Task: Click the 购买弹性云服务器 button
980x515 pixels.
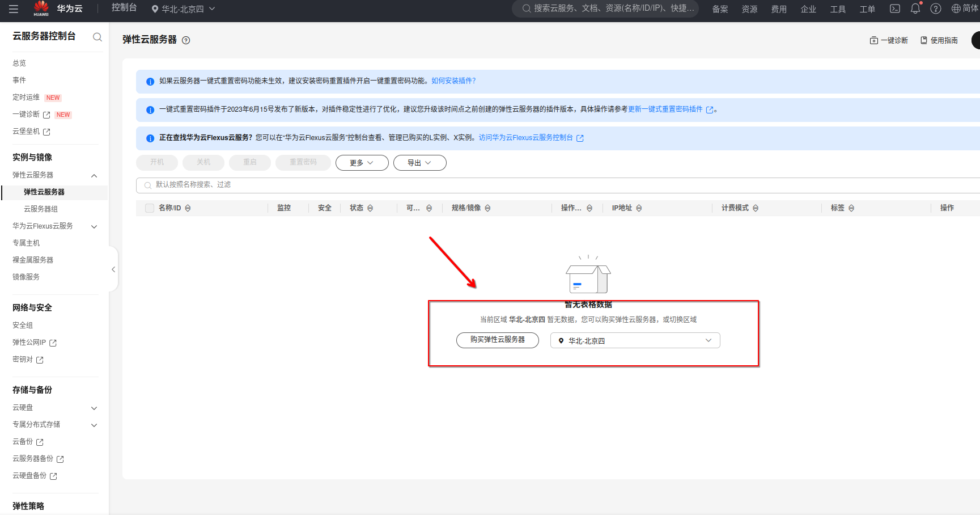Action: click(x=498, y=340)
